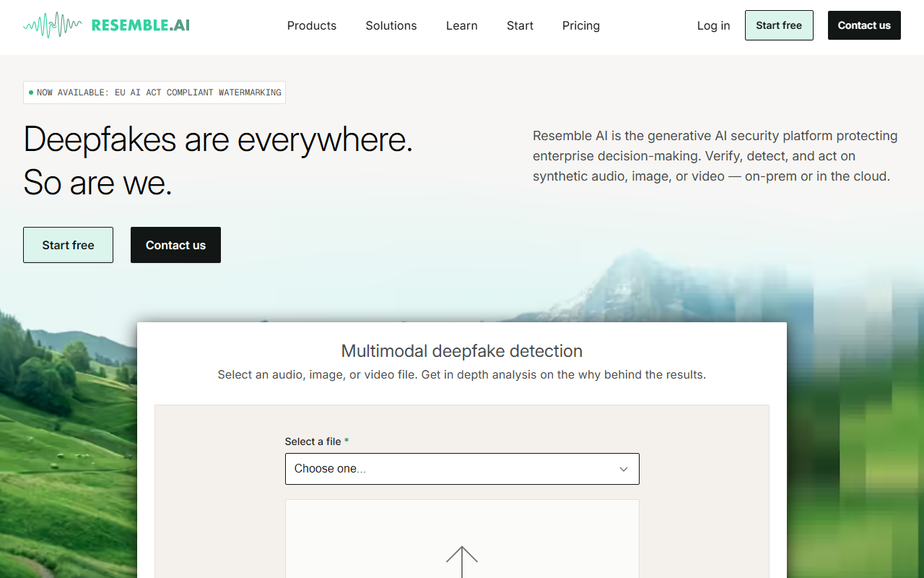Click the Log in link
The width and height of the screenshot is (924, 578).
click(x=713, y=25)
